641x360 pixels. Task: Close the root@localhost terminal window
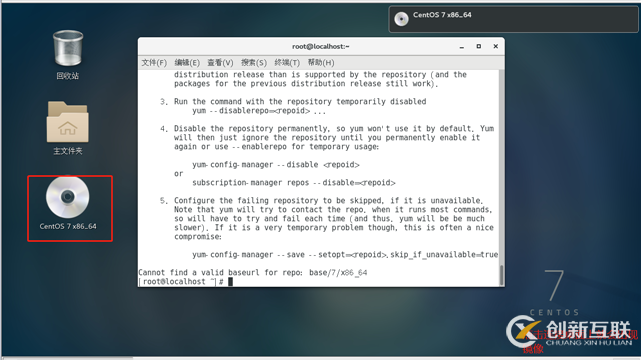(495, 47)
